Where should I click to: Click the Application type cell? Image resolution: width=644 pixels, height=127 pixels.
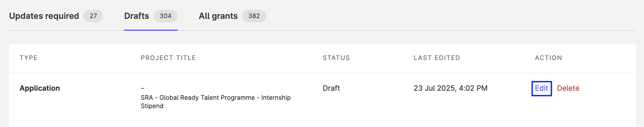click(x=40, y=88)
